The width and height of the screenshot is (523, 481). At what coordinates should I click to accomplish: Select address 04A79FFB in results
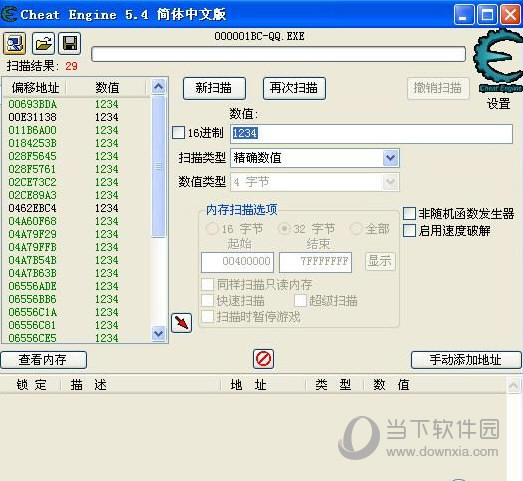(33, 247)
